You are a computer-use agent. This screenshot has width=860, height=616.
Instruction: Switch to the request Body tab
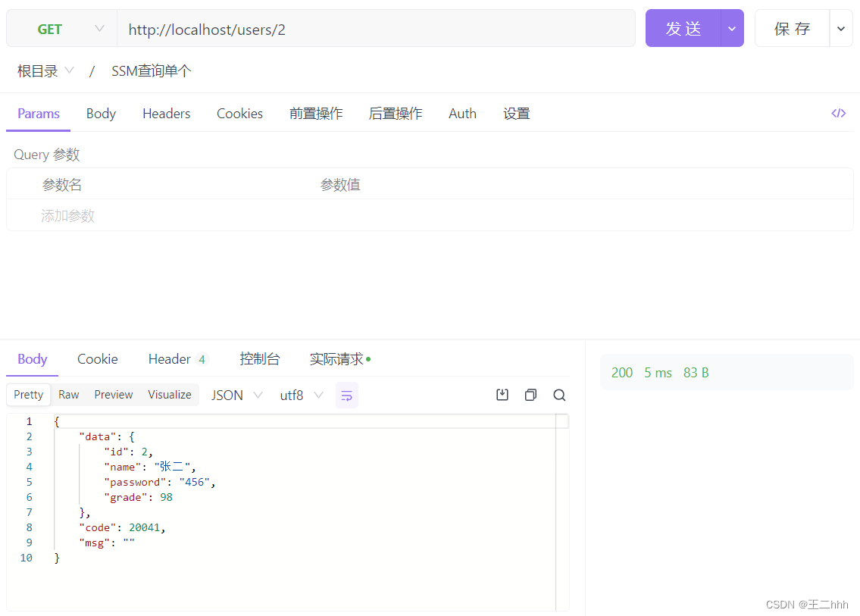click(x=101, y=114)
